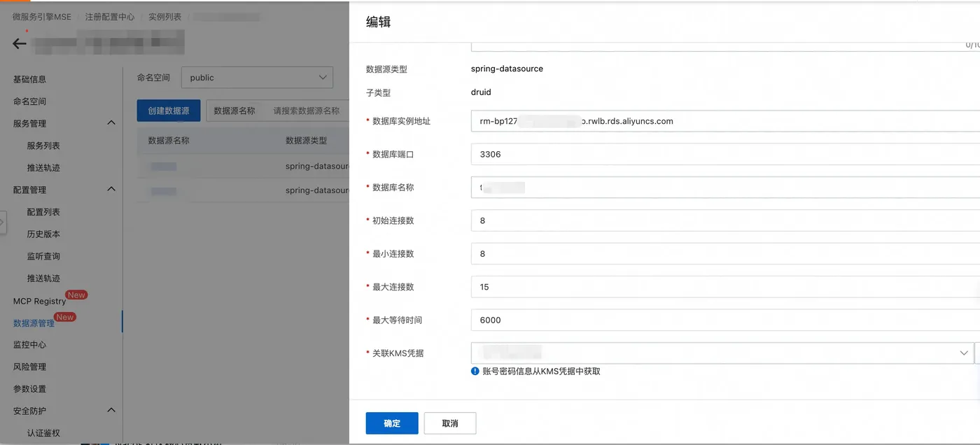
Task: Collapse the 配置管理 section chevron
Action: click(111, 190)
